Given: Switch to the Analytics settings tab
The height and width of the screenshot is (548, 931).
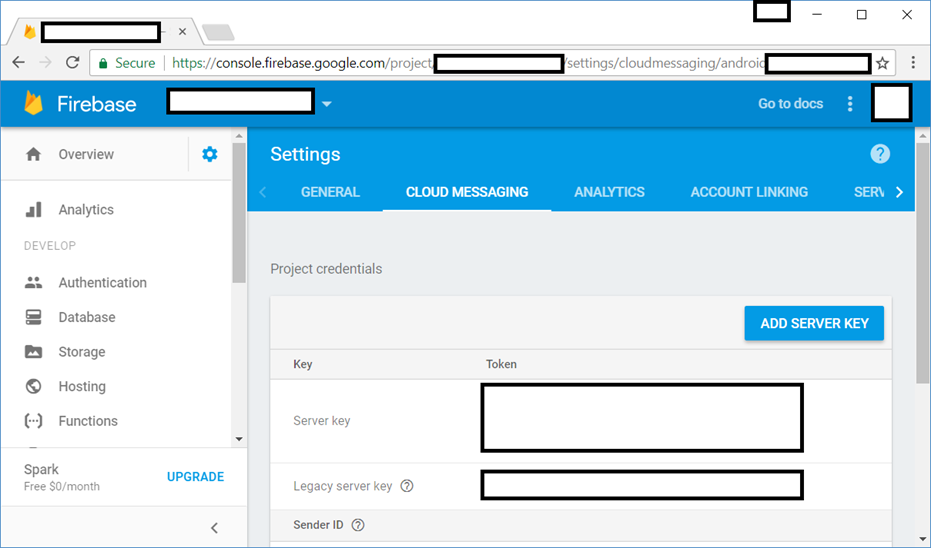Looking at the screenshot, I should coord(609,192).
